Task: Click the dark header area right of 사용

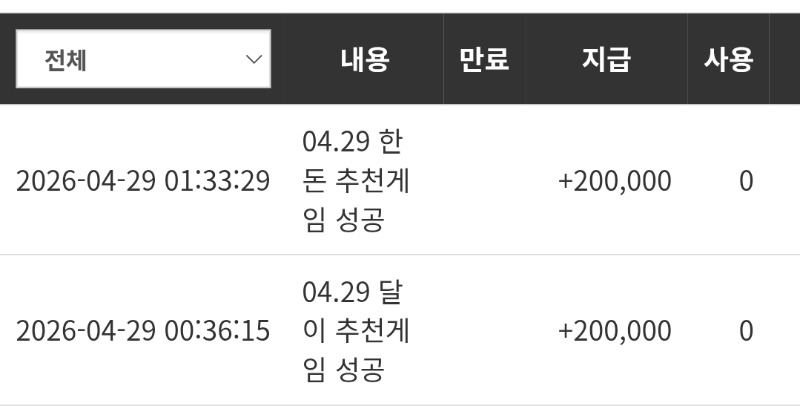Action: [x=785, y=59]
